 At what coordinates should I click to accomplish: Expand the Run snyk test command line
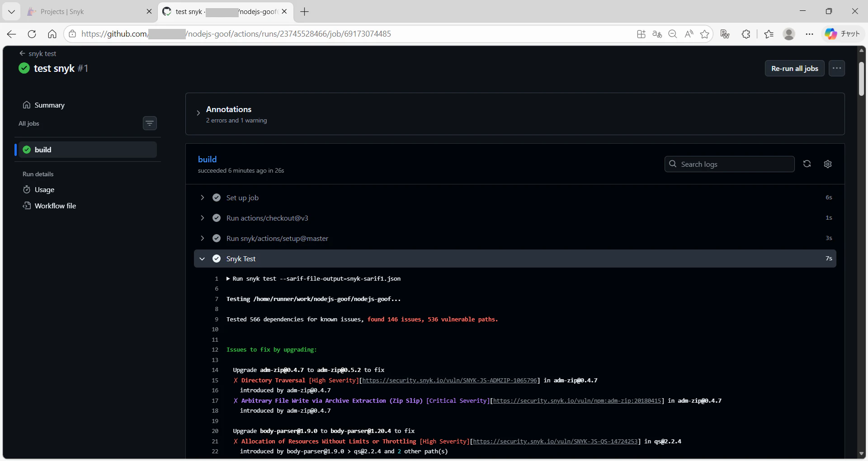[314, 279]
